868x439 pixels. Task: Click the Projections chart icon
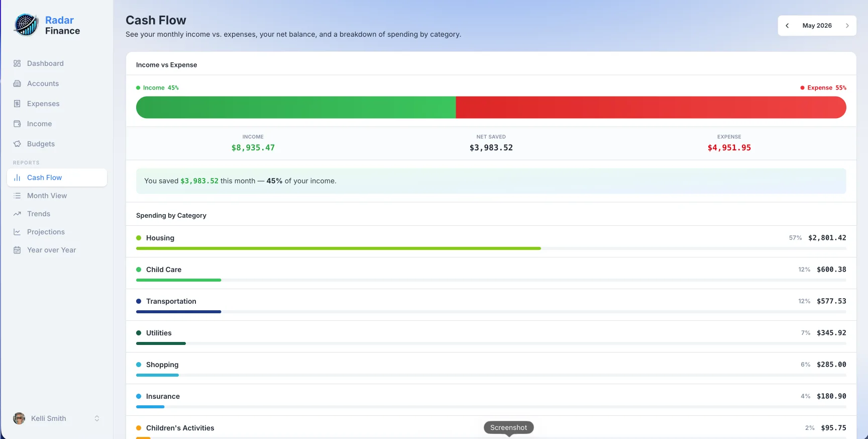point(17,232)
